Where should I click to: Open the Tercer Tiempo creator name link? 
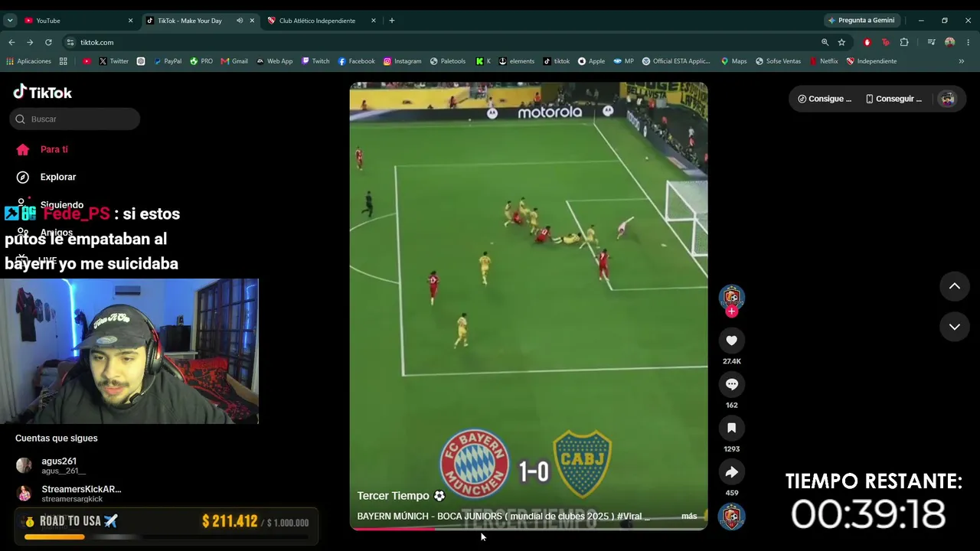[393, 496]
